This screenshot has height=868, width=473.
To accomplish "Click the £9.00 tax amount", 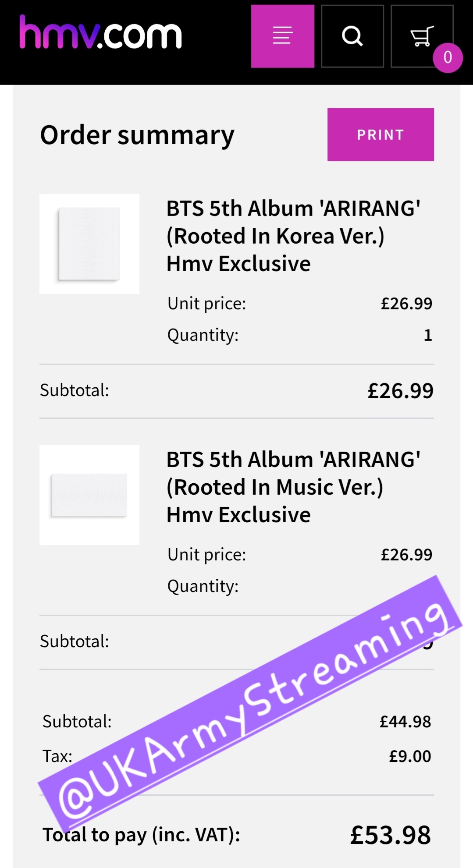I will pos(410,756).
